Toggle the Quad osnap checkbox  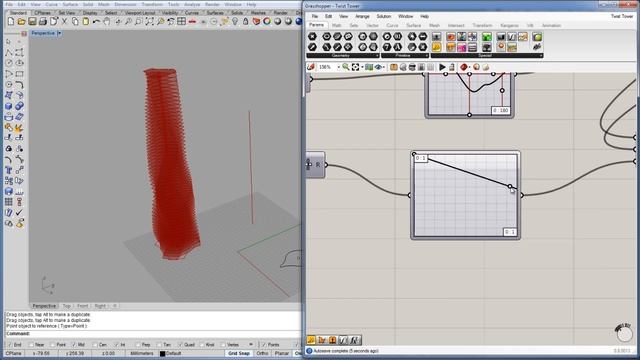[x=180, y=345]
